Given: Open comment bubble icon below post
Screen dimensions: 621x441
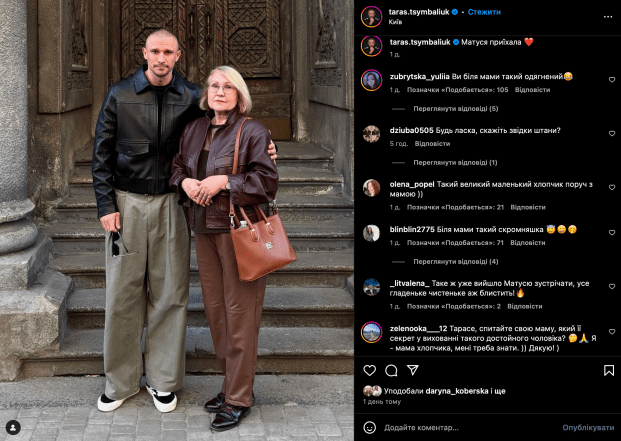Looking at the screenshot, I should click(x=391, y=370).
